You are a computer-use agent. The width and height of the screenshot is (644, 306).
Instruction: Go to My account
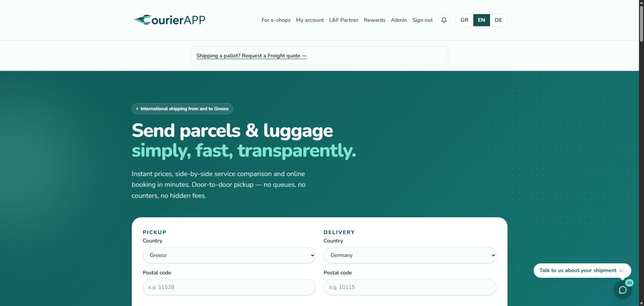(x=310, y=20)
